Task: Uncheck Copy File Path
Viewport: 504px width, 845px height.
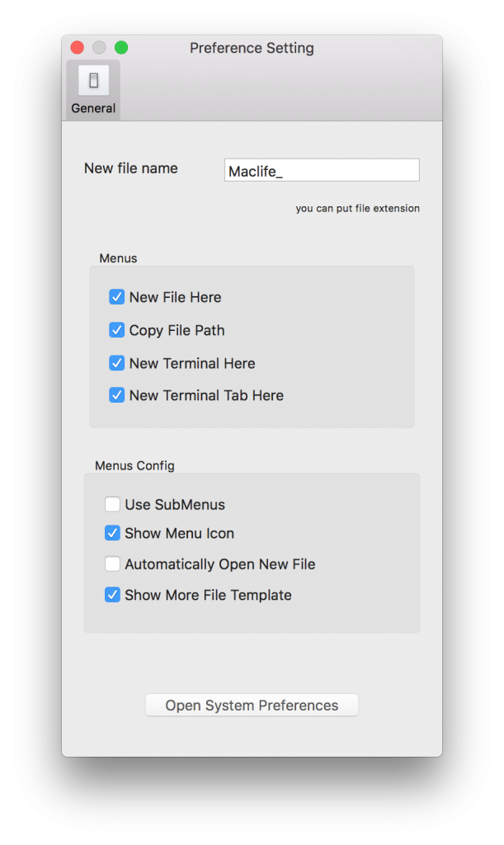Action: coord(116,329)
